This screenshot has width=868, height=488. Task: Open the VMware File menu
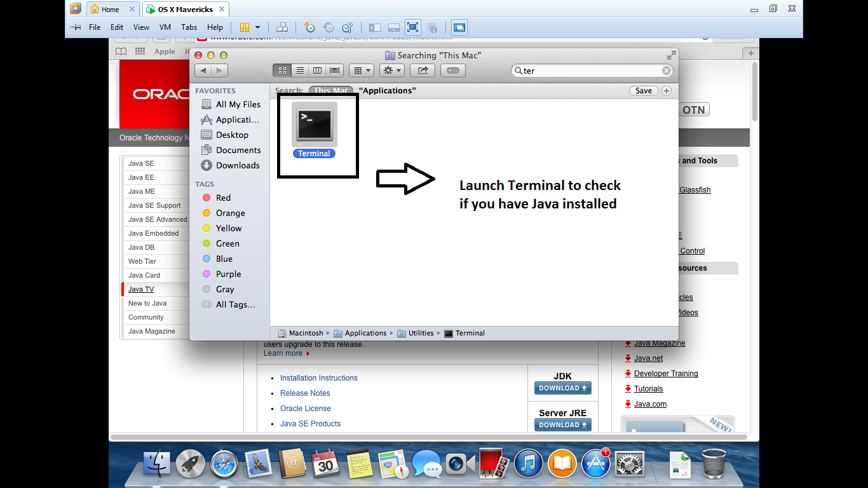click(x=95, y=27)
